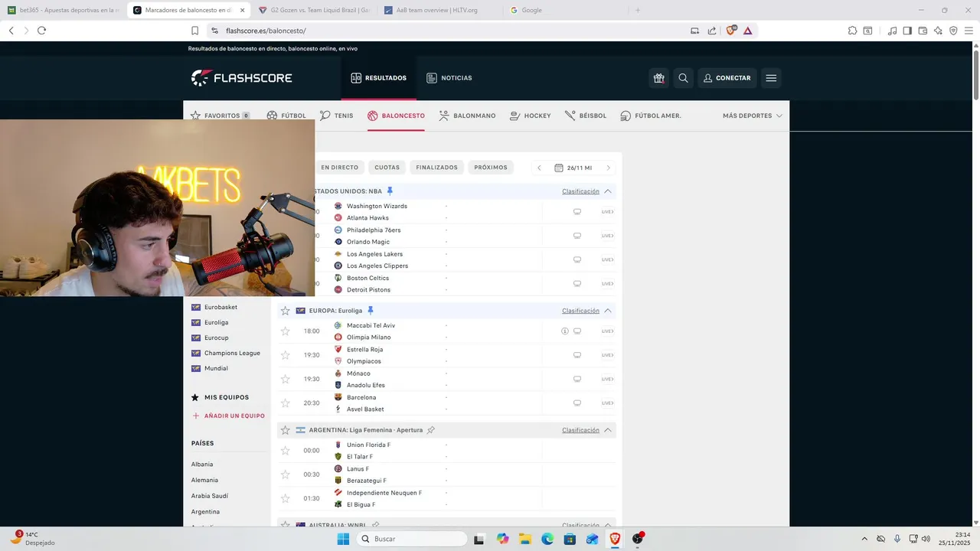The image size is (980, 551).
Task: Click info icon for Maccabi Tel Aviv match
Action: pyautogui.click(x=565, y=331)
